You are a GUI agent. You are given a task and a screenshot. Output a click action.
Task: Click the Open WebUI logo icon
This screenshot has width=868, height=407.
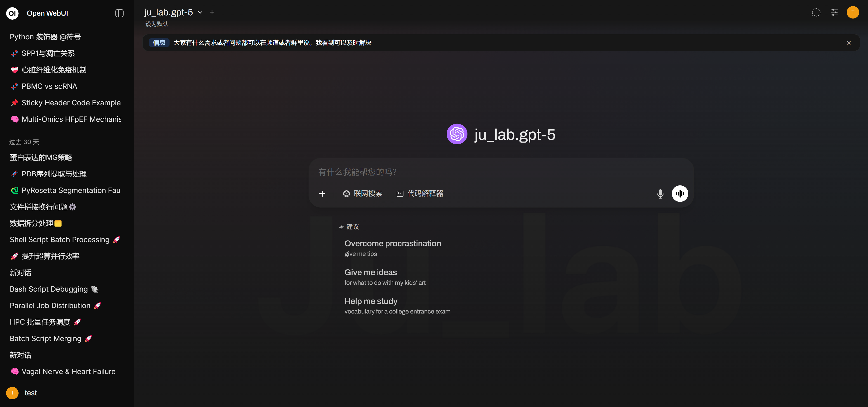coord(12,13)
